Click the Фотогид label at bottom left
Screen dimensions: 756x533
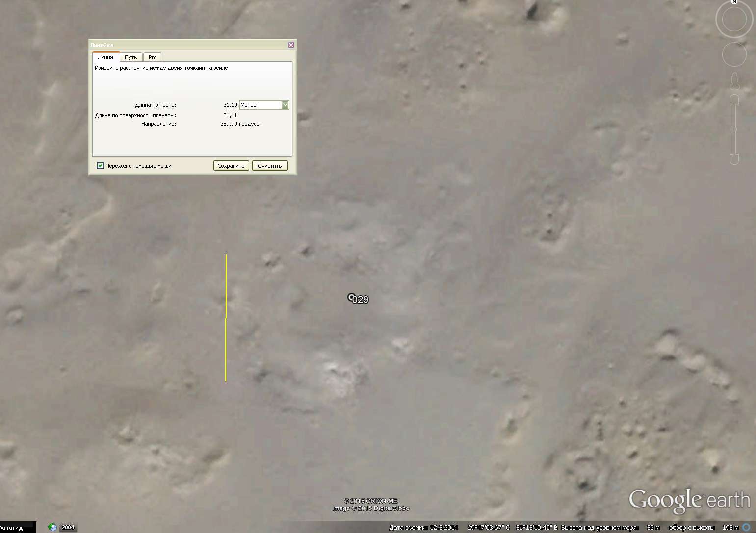tap(12, 528)
